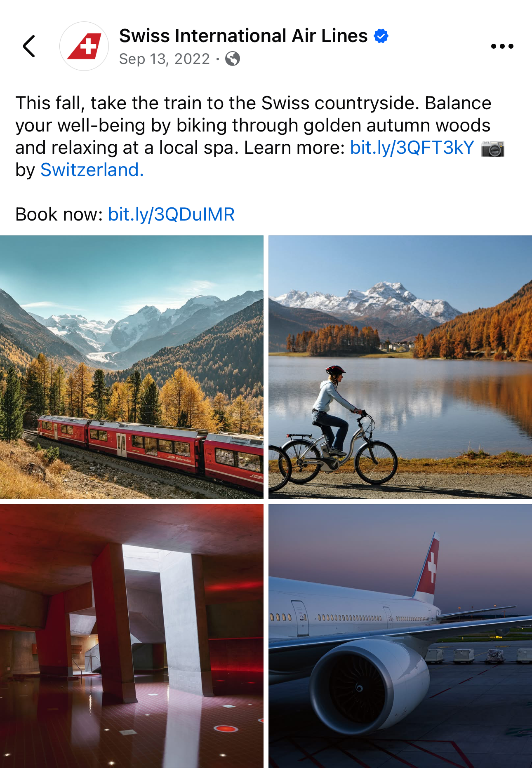Open the three-dot more options menu
The image size is (532, 773).
click(502, 46)
